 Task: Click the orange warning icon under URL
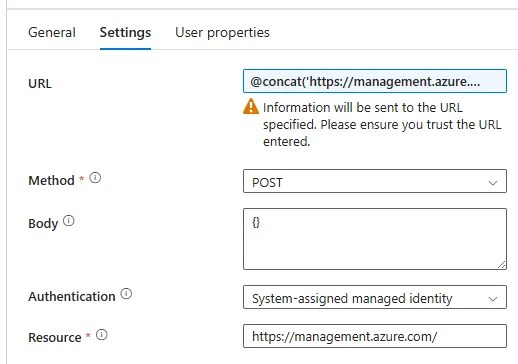[x=251, y=106]
